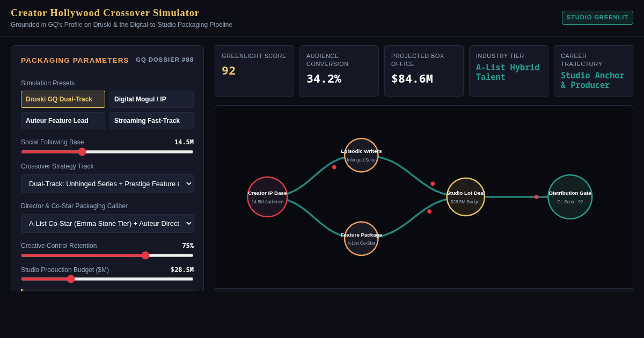Select the Druski GQ Dual-Track preset
Screen dimensions: 644x338
[63, 99]
